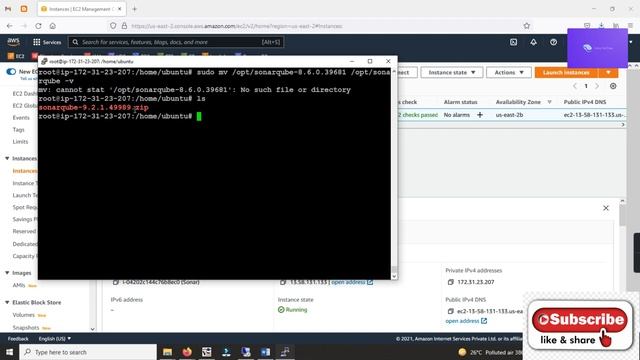Viewport: 640px width, 360px height.
Task: Open public IPv4 address link
Action: [x=352, y=282]
